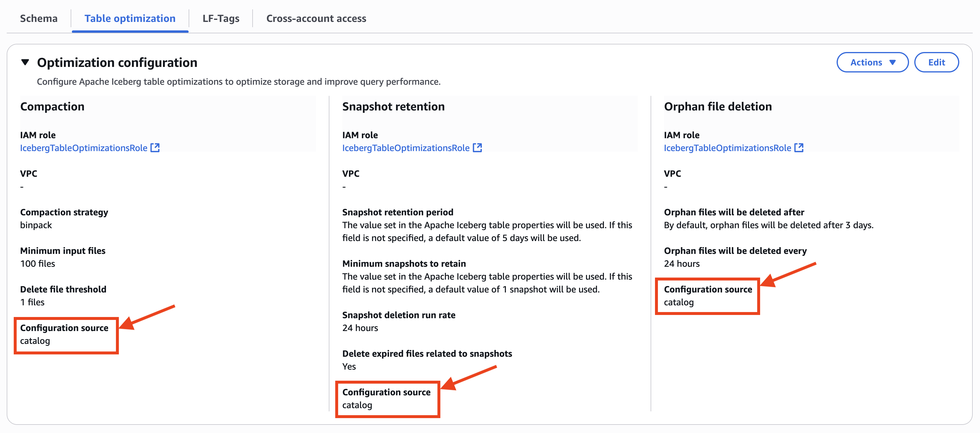The height and width of the screenshot is (433, 980).
Task: Switch to the LF-Tags tab
Action: [x=221, y=18]
